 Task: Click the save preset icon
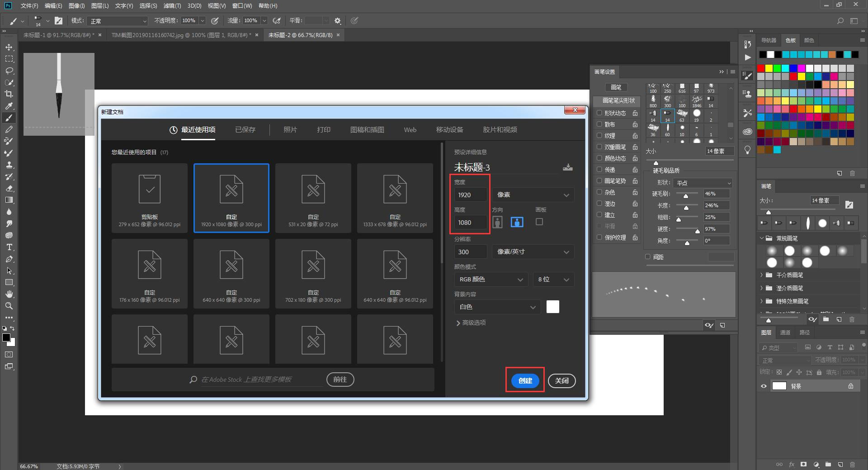tap(568, 167)
